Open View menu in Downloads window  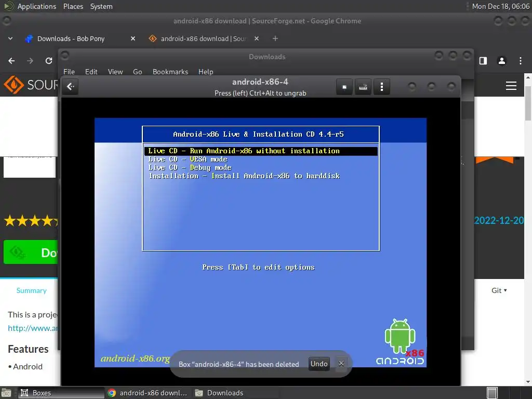tap(115, 72)
